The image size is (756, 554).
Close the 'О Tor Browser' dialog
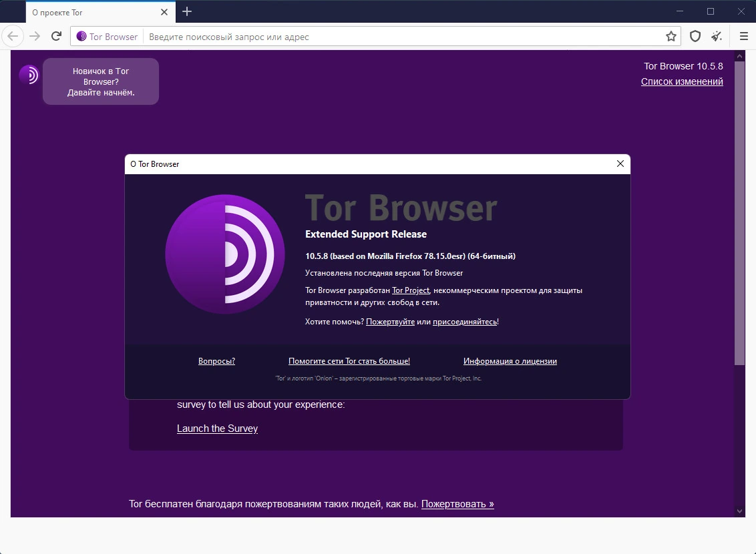[620, 164]
